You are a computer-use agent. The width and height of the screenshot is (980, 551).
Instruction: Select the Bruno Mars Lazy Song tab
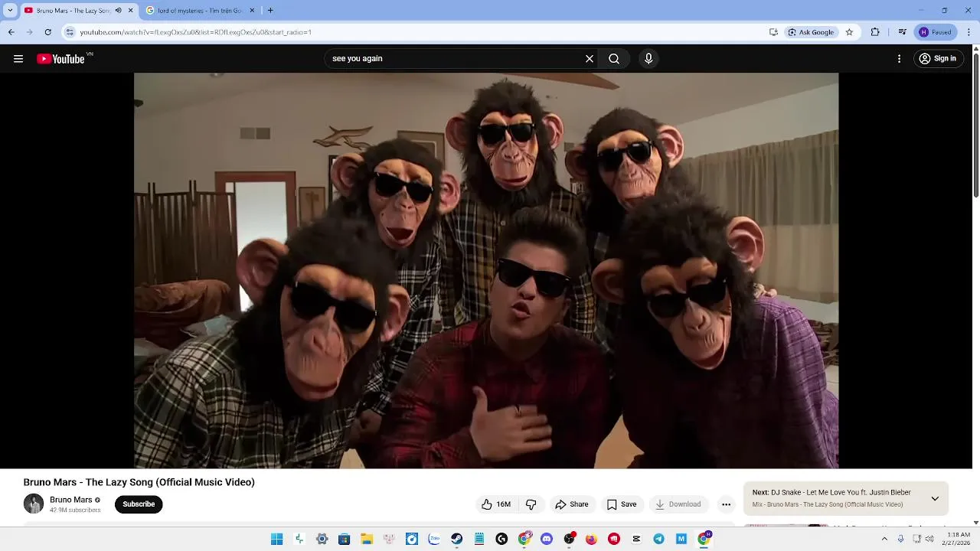73,11
